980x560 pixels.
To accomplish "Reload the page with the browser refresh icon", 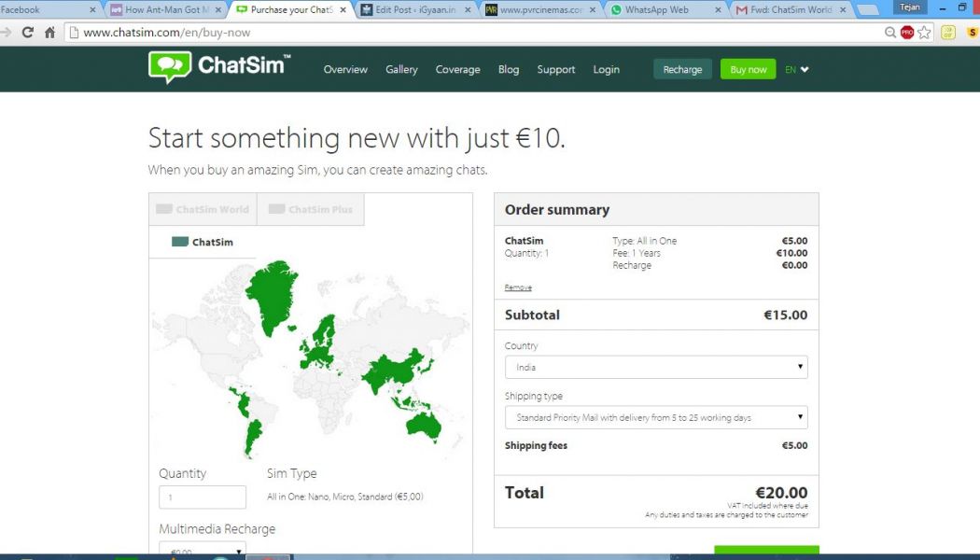I will coord(28,33).
